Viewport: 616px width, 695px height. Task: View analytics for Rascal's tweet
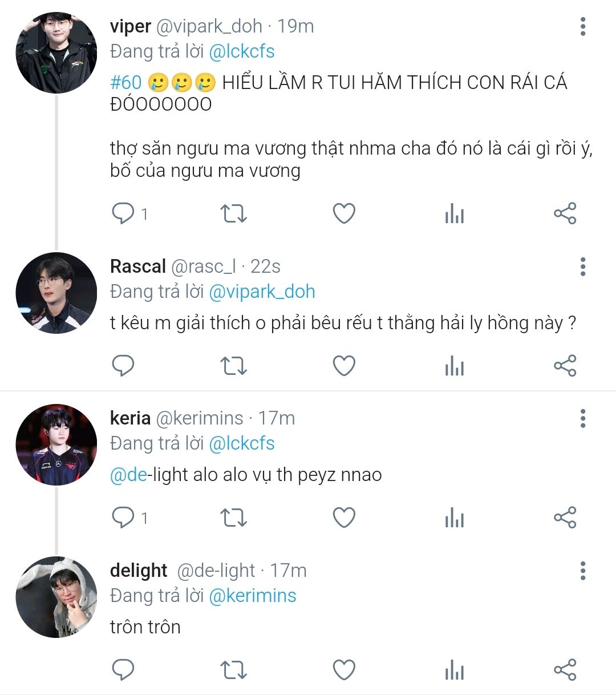455,366
